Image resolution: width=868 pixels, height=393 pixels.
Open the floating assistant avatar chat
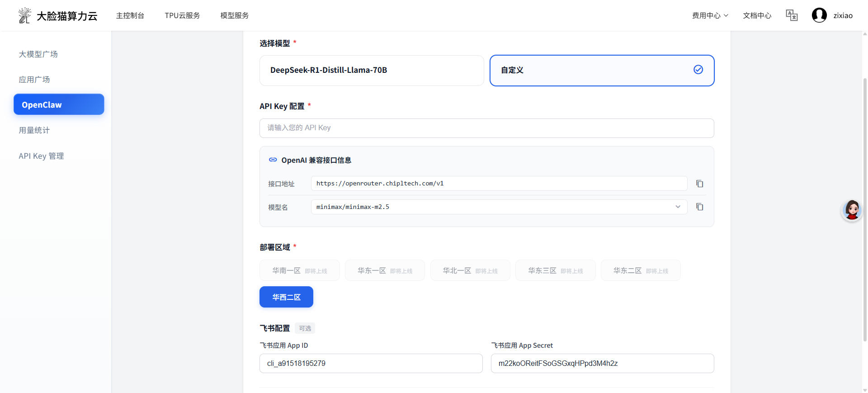click(x=852, y=210)
